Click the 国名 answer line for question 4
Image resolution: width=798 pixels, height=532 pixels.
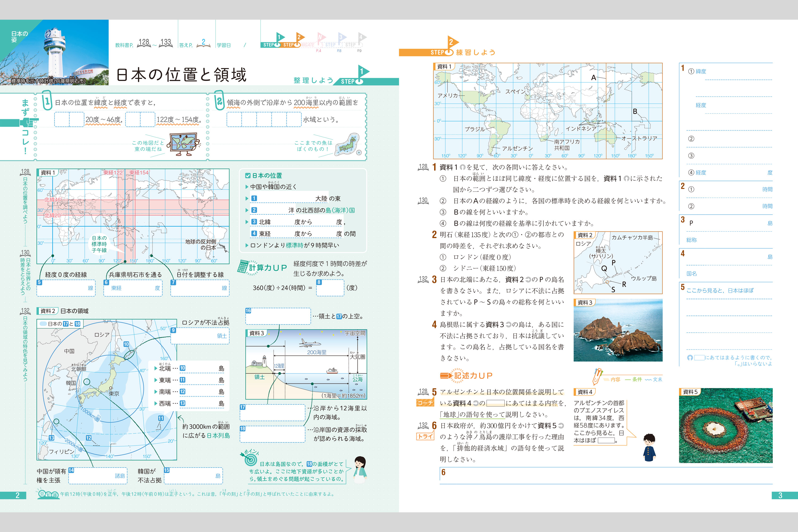729,273
